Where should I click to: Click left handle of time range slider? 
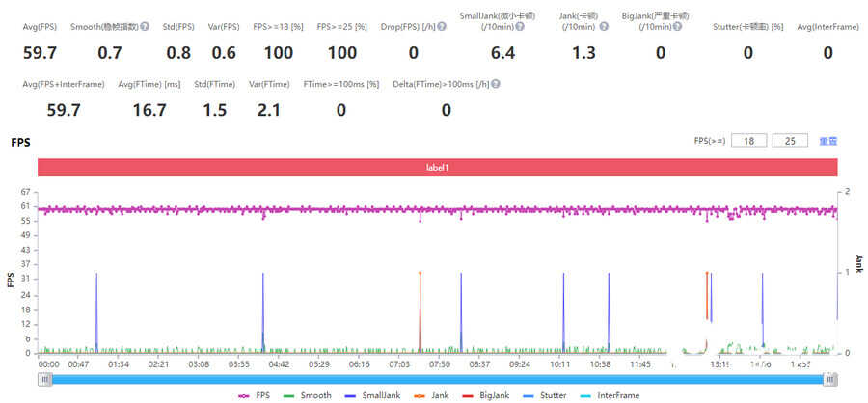click(x=44, y=379)
